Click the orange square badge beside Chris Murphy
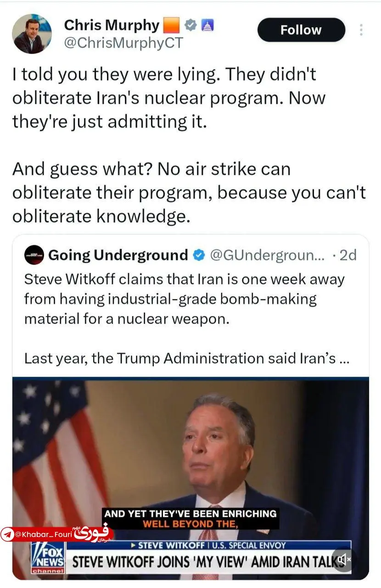This screenshot has height=588, width=381. 171,26
